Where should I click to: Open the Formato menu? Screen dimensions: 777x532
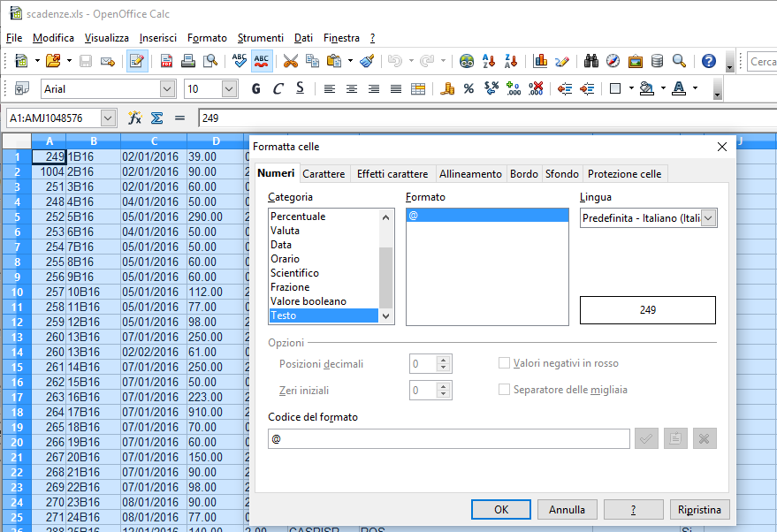(207, 38)
